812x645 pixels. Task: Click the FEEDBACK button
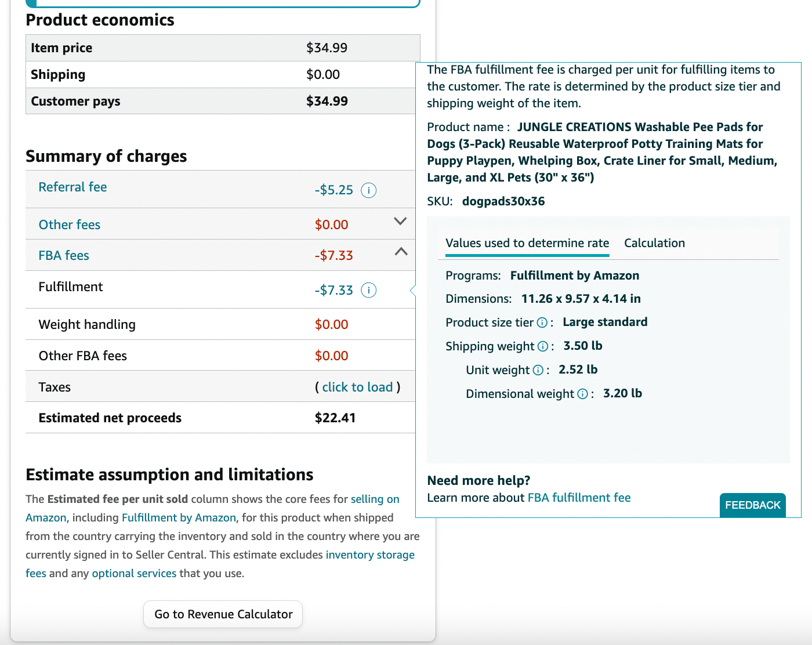tap(753, 505)
